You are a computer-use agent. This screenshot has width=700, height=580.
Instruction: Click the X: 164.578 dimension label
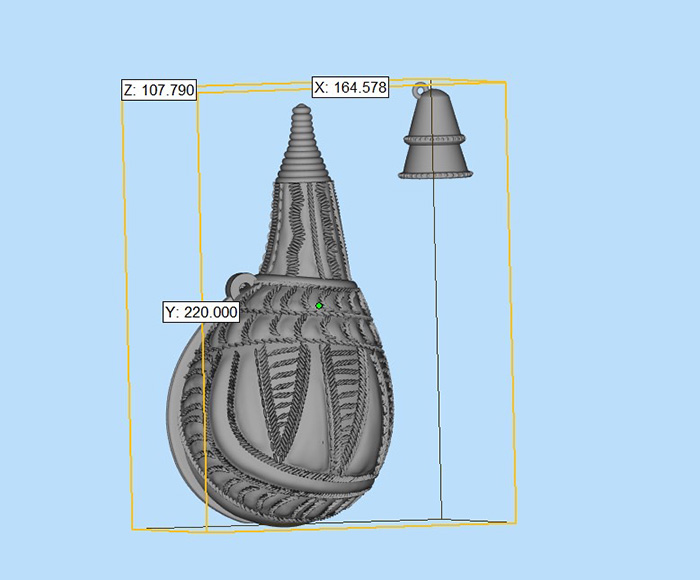click(350, 87)
